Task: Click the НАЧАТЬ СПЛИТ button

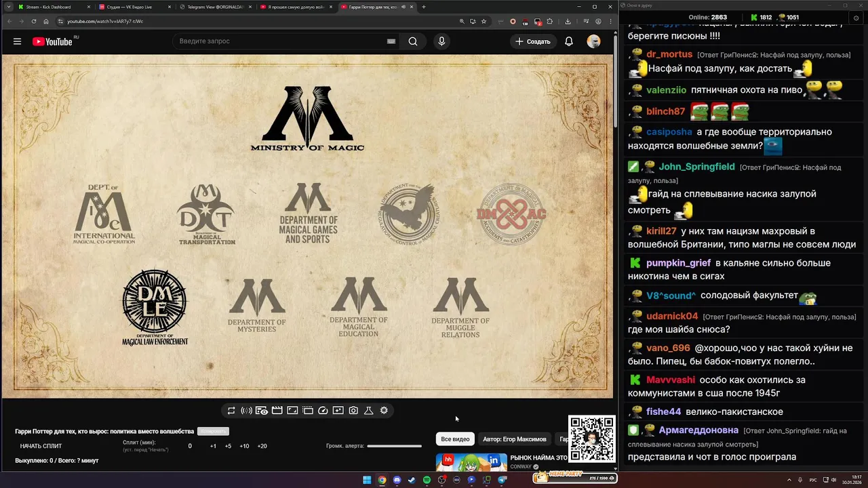Action: point(41,446)
